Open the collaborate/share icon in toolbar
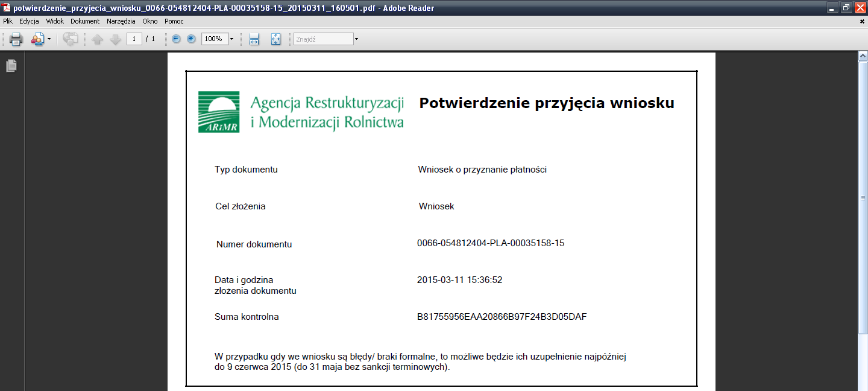Image resolution: width=868 pixels, height=391 pixels. (37, 39)
